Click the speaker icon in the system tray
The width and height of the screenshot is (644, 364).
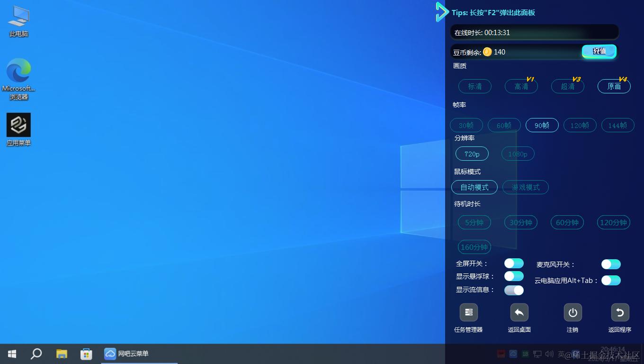(x=550, y=354)
